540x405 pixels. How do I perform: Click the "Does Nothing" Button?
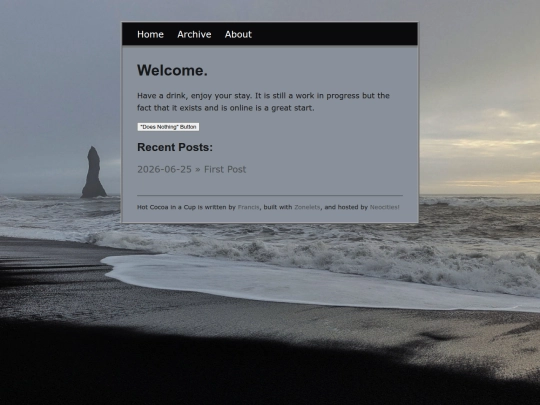coord(168,127)
